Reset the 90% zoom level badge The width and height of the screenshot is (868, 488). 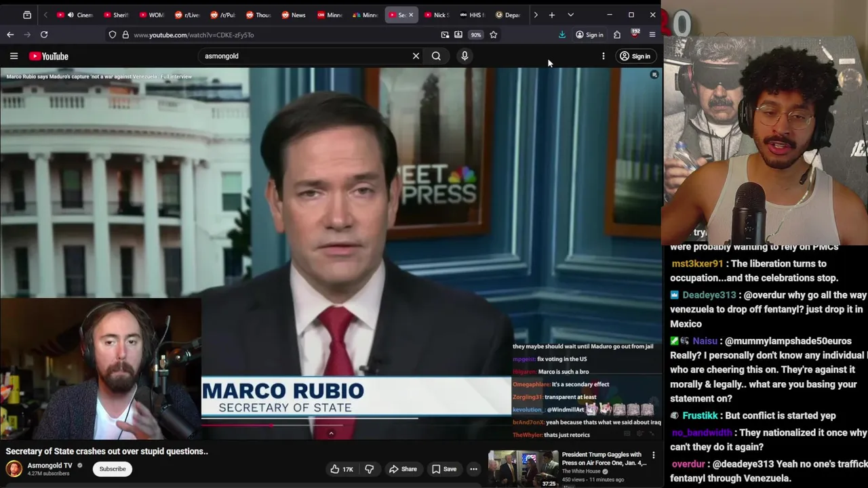coord(476,35)
